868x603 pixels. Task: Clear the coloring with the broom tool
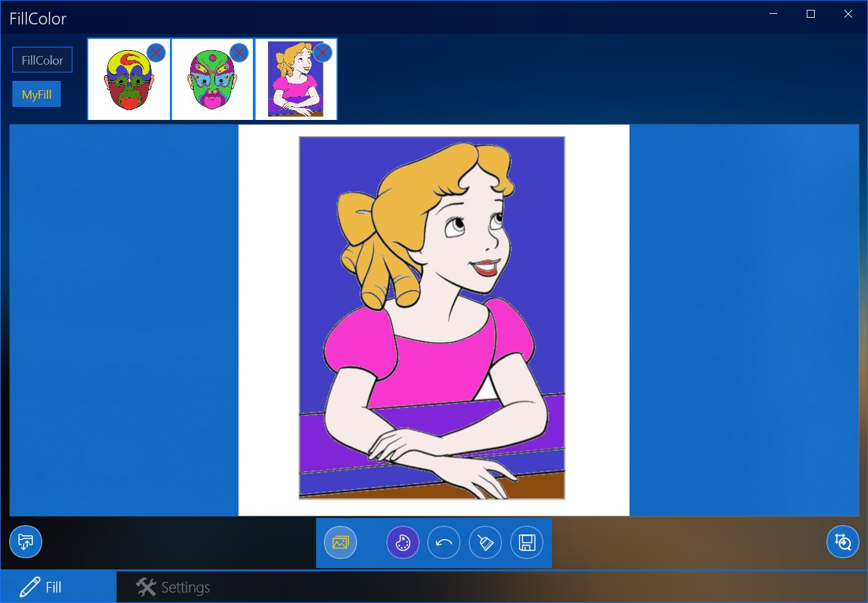pos(485,542)
